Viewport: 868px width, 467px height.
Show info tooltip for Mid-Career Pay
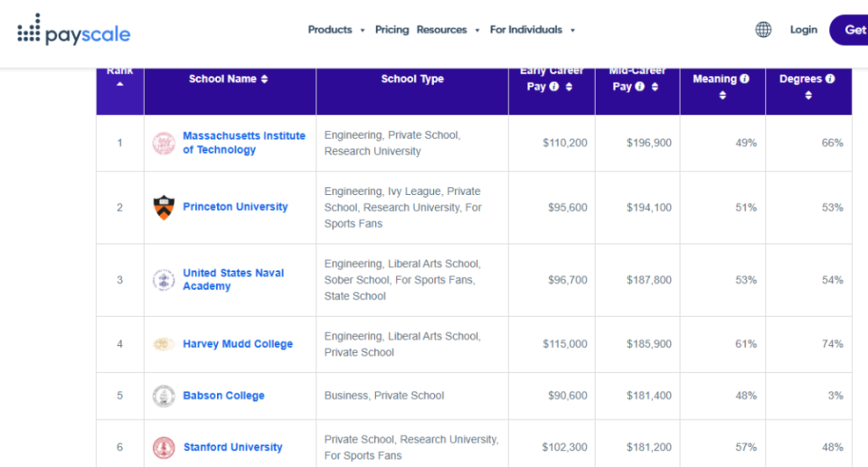[639, 87]
